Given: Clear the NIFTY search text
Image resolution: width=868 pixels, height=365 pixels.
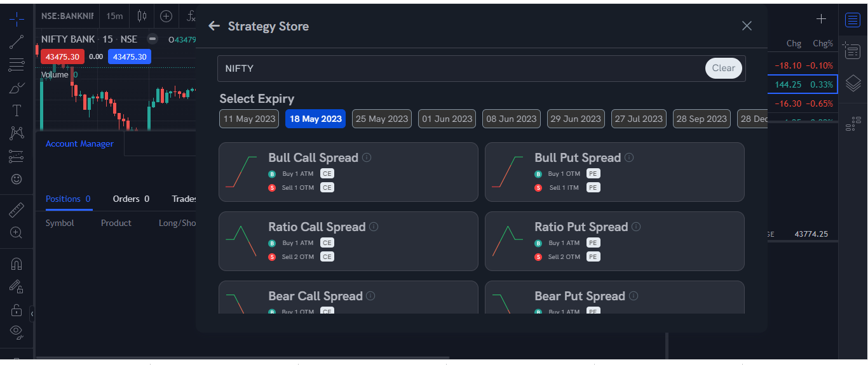Looking at the screenshot, I should coord(724,69).
